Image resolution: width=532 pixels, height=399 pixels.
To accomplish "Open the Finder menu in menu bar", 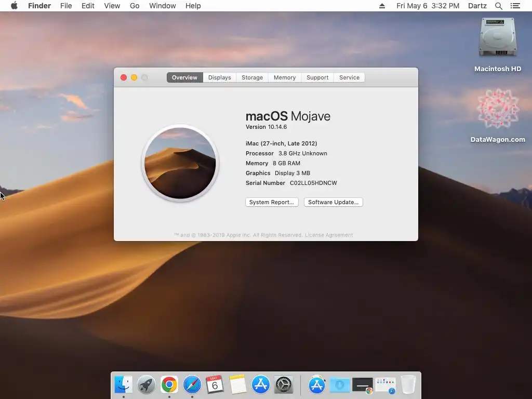I will pyautogui.click(x=39, y=6).
